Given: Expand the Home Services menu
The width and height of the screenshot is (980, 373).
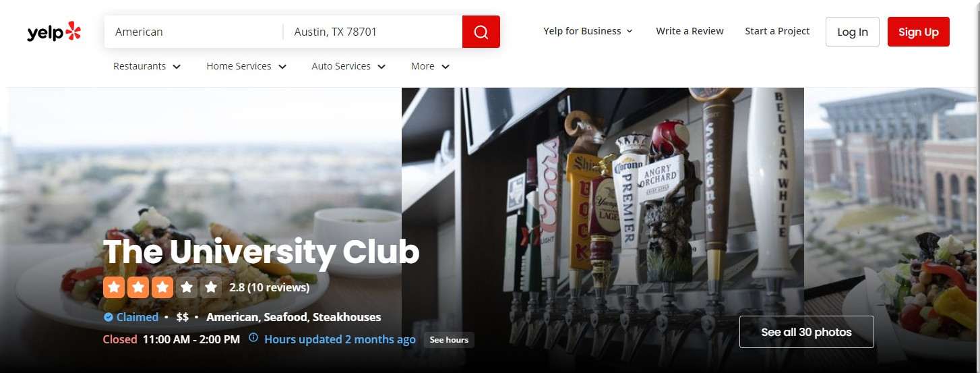Looking at the screenshot, I should coord(247,66).
